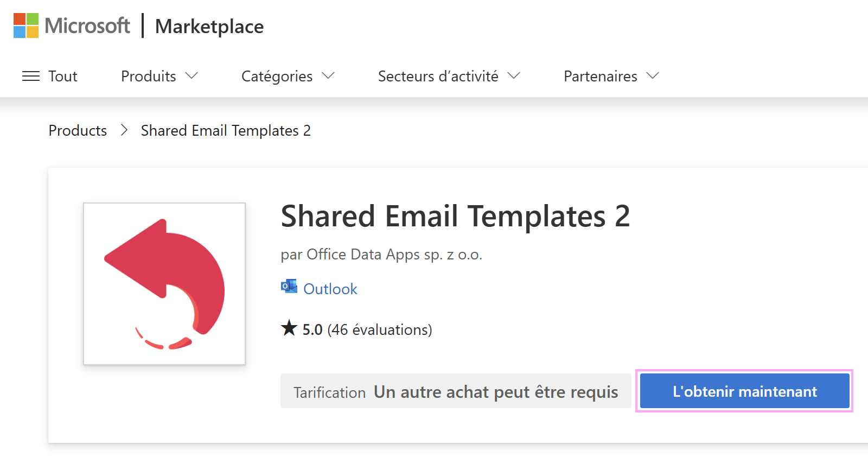The image size is (868, 457).
Task: Open the Produits menu
Action: 149,76
